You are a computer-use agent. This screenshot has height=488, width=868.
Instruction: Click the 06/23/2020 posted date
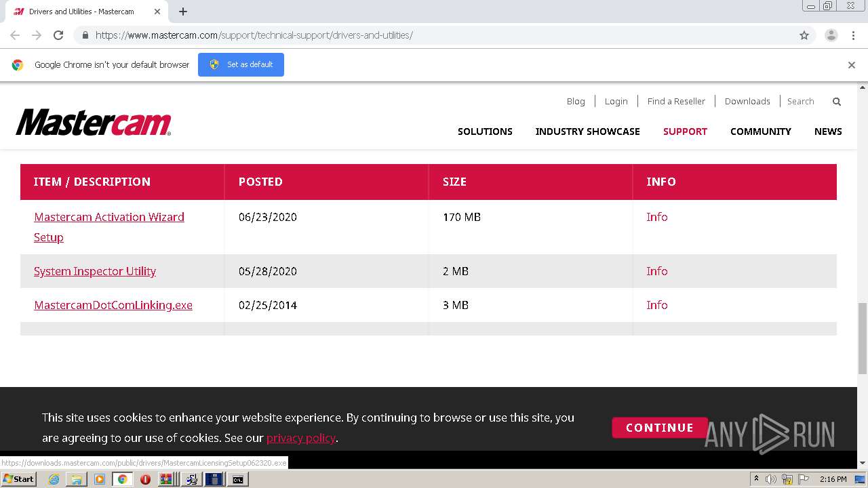(268, 217)
